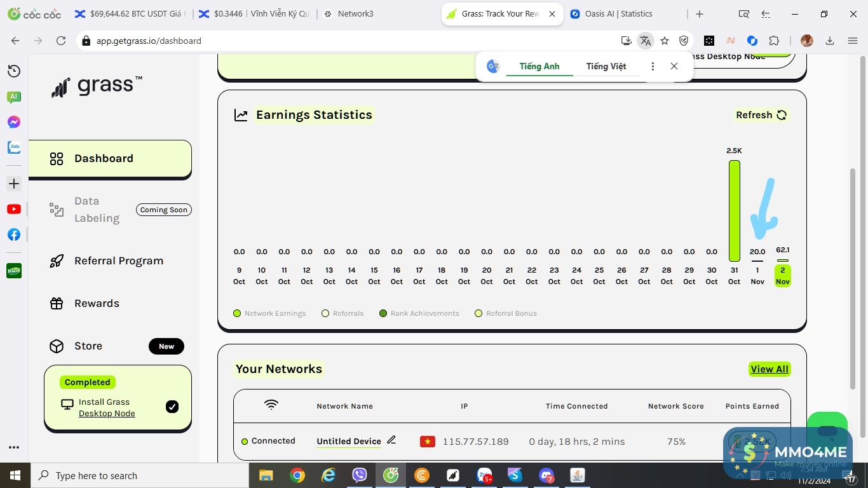Viewport: 868px width, 488px height.
Task: Click the tab search icon in title bar
Action: [x=743, y=14]
